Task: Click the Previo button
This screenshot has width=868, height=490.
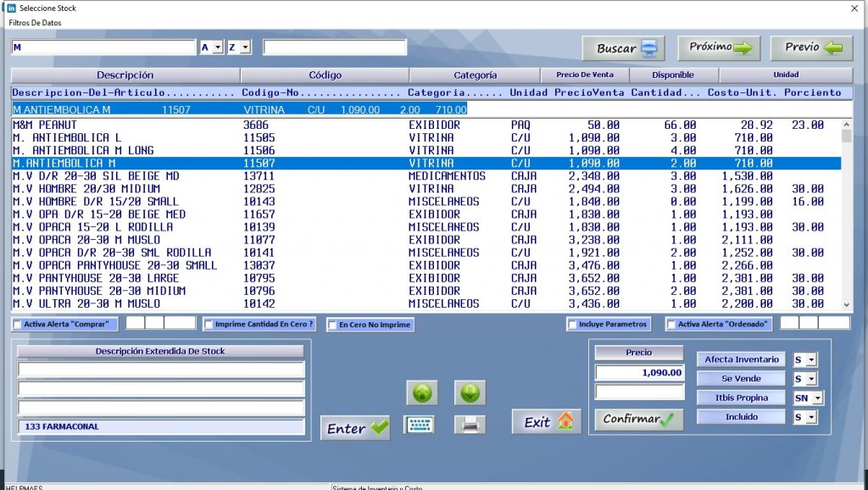Action: [x=809, y=48]
